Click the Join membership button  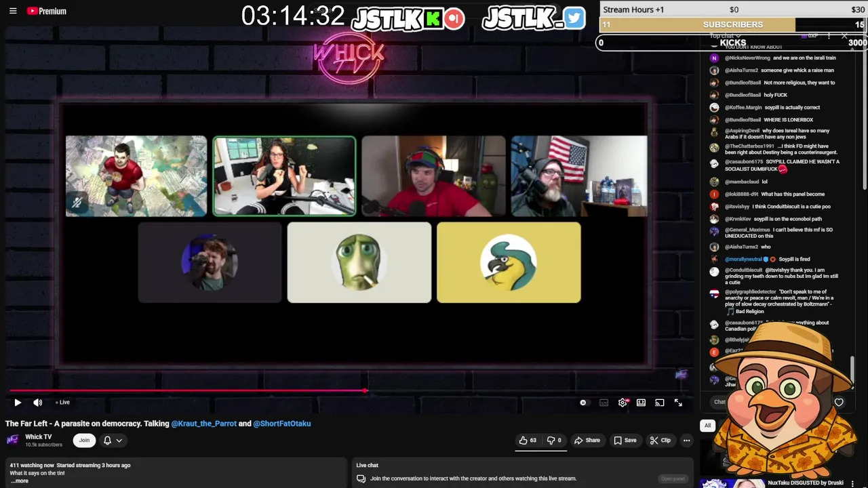click(84, 441)
